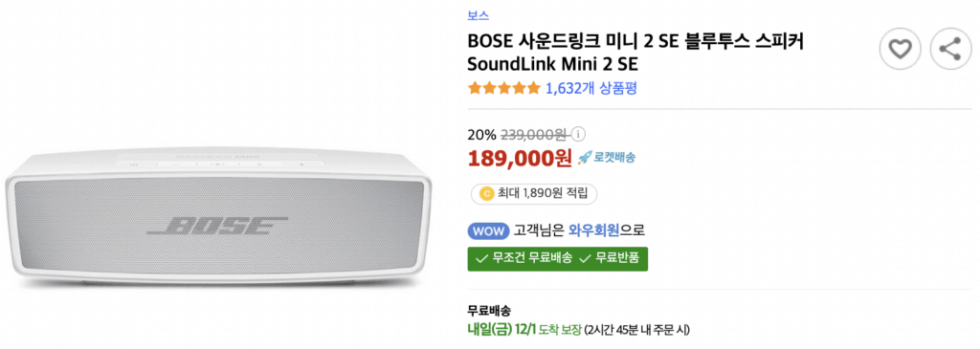
Task: Click the BOSE speaker product image
Action: coord(218,219)
